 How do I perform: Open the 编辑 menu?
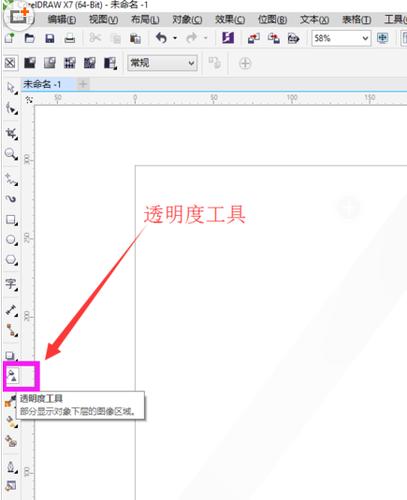[x=62, y=20]
